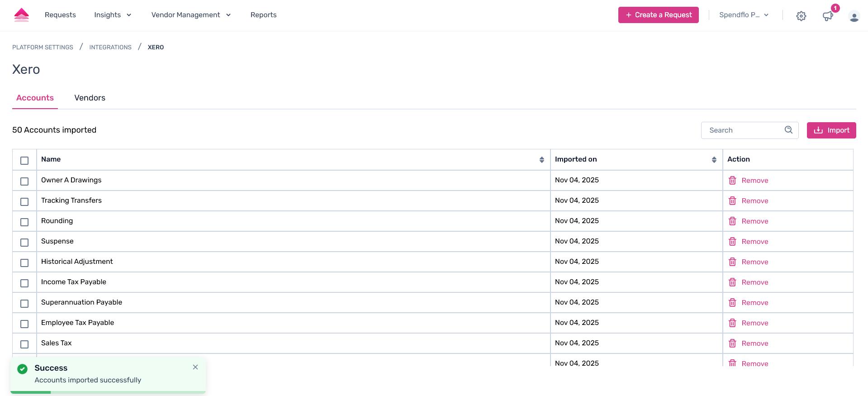Screen dimensions: 868x396
Task: Click the XERO breadcrumb label
Action: [x=156, y=47]
